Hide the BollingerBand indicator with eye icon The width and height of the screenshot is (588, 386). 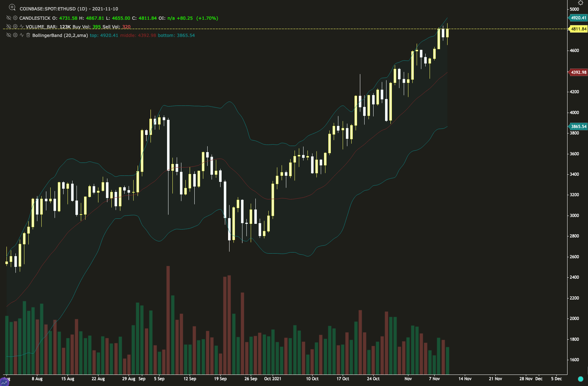click(9, 35)
